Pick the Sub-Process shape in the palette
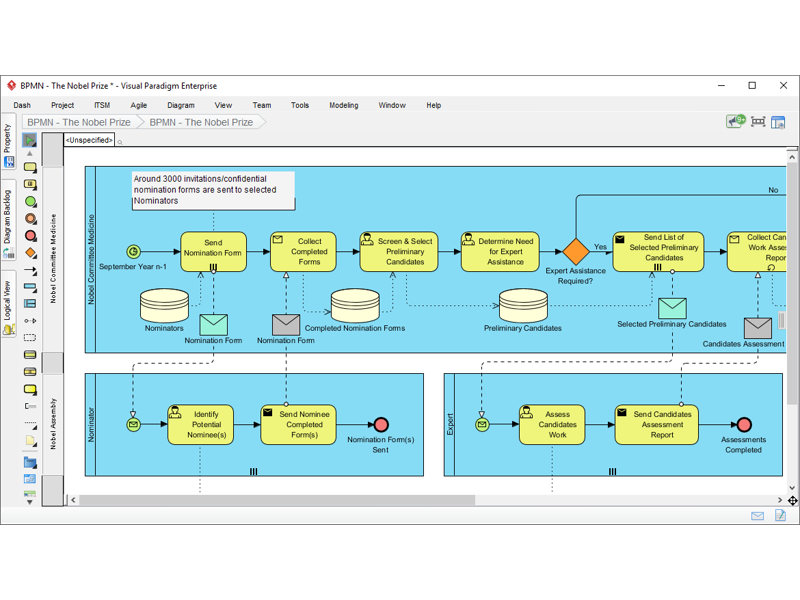Viewport: 800px width, 600px height. click(30, 184)
